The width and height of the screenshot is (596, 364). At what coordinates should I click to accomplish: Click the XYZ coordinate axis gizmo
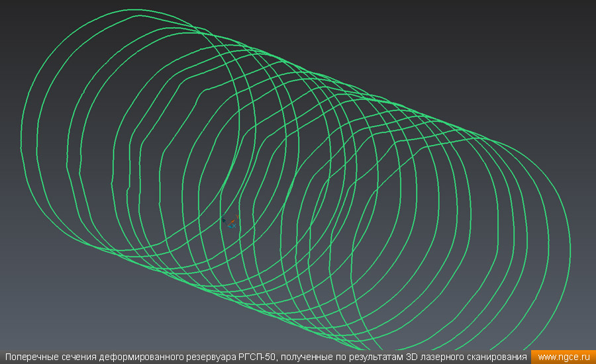[230, 222]
